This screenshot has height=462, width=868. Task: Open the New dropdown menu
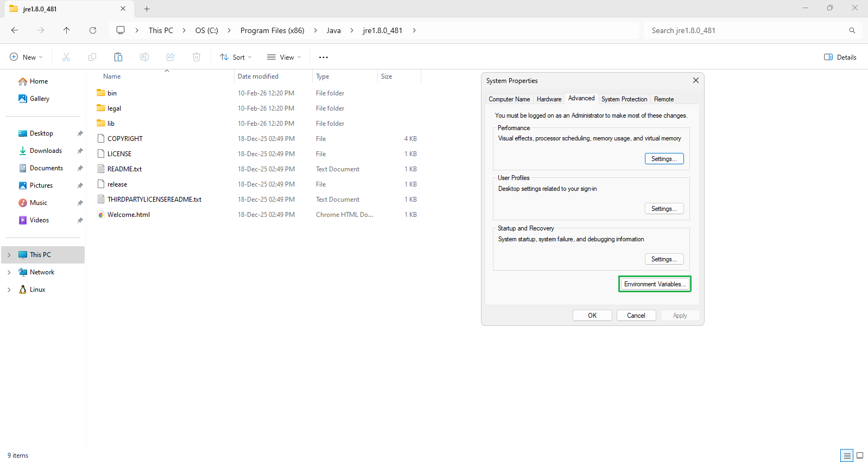(x=26, y=57)
